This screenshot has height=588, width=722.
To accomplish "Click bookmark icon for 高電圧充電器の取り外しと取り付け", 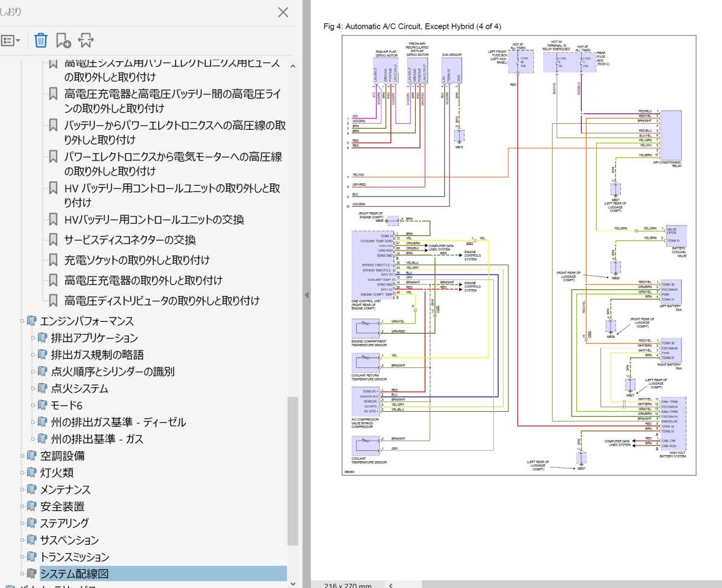I will point(53,280).
